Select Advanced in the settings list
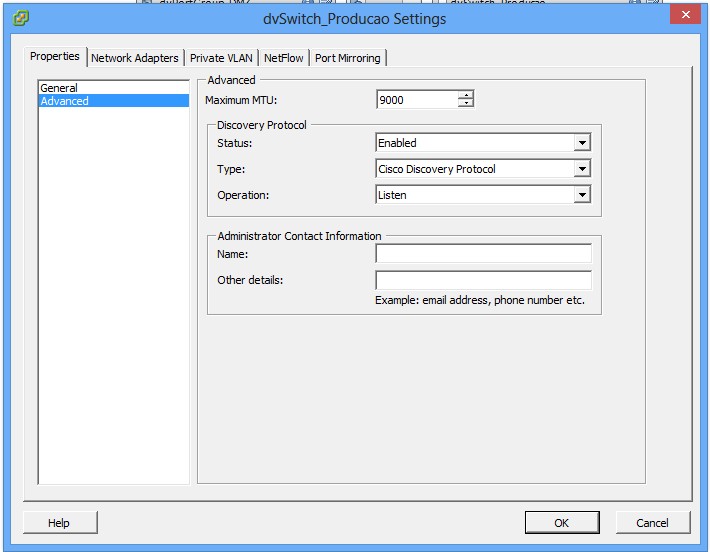The image size is (710, 552). 64,101
